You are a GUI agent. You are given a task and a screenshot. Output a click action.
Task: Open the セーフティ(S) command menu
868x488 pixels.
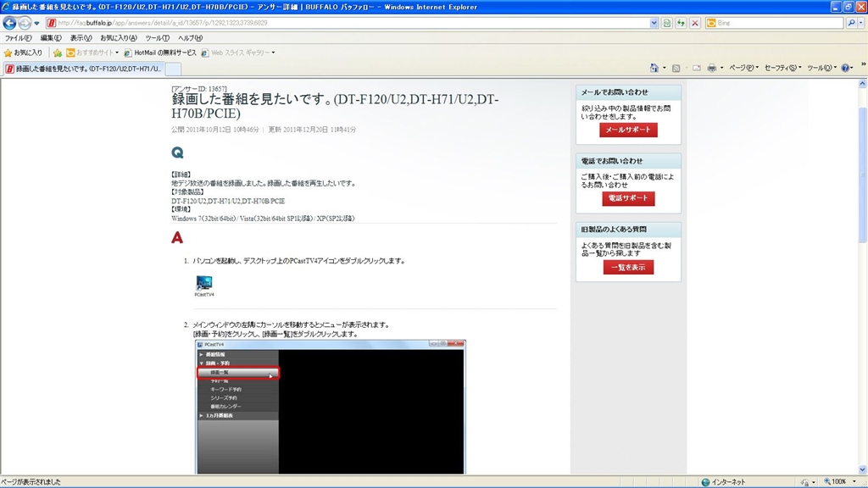tap(782, 68)
